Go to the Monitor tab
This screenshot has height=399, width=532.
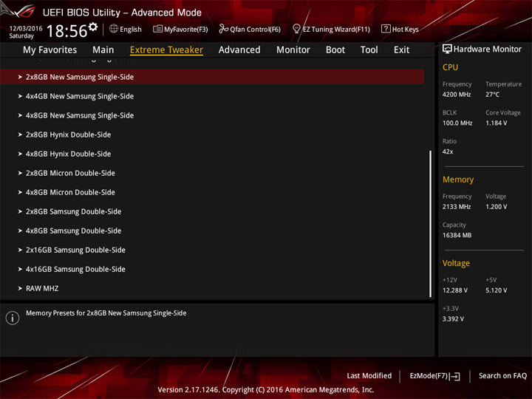pos(293,50)
